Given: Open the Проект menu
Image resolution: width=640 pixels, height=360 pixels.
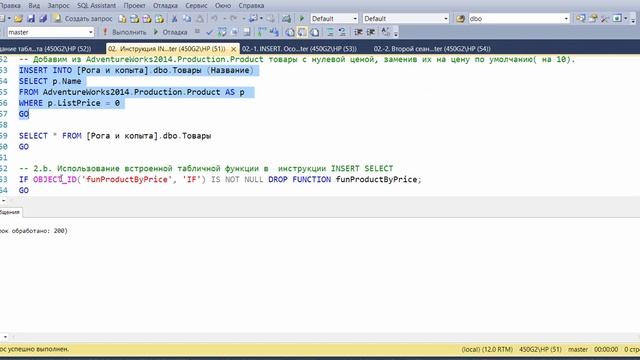Looking at the screenshot, I should pyautogui.click(x=134, y=6).
